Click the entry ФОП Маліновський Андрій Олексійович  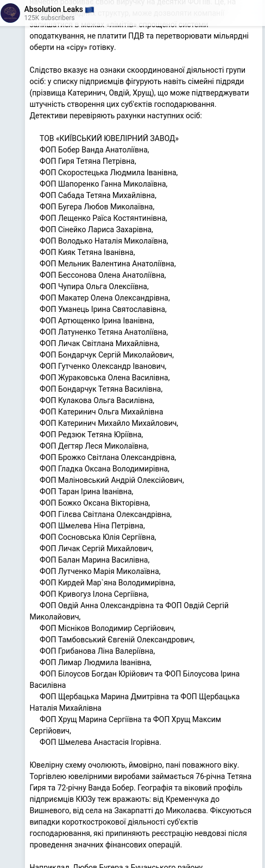pyautogui.click(x=112, y=480)
